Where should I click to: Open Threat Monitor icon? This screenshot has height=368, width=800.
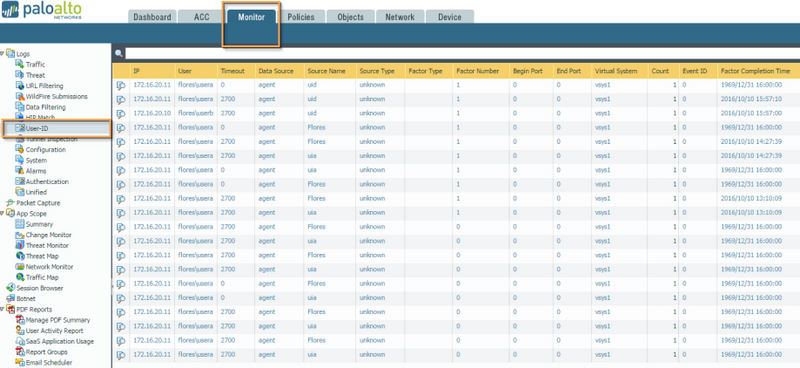pyautogui.click(x=19, y=246)
